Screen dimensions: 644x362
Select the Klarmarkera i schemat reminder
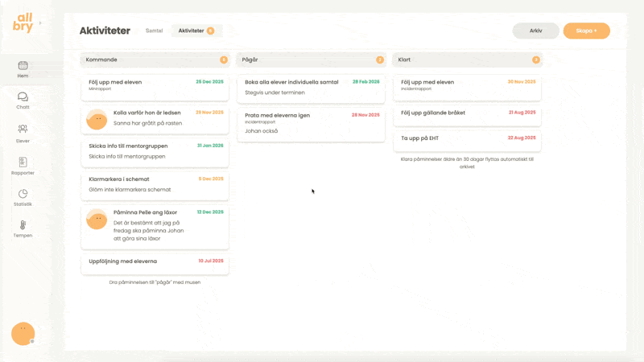coord(155,184)
